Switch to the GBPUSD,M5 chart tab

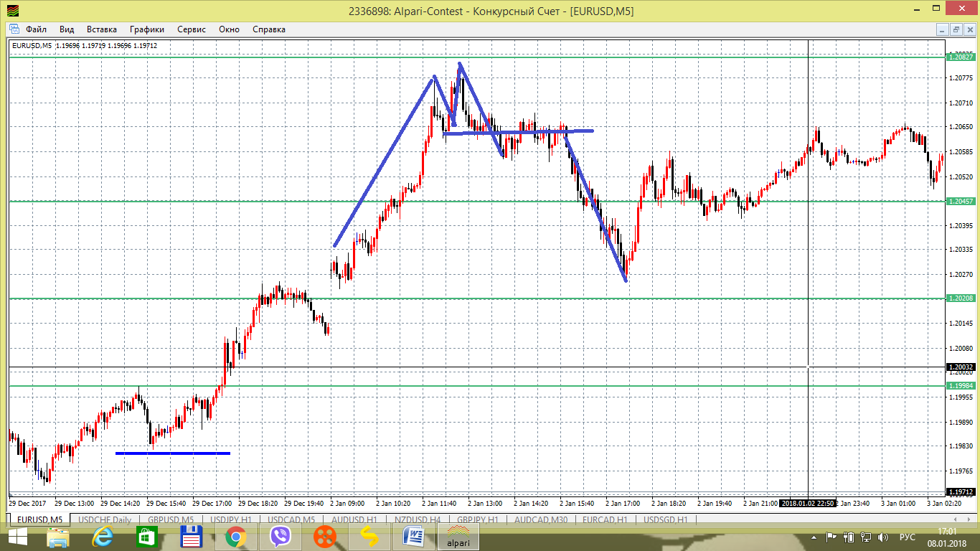(x=170, y=520)
